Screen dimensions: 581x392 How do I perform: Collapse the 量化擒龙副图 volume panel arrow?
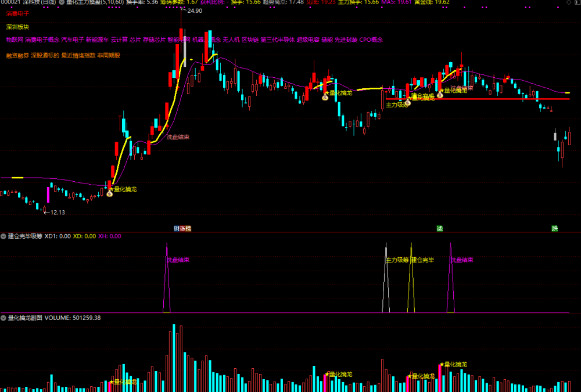click(x=3, y=318)
